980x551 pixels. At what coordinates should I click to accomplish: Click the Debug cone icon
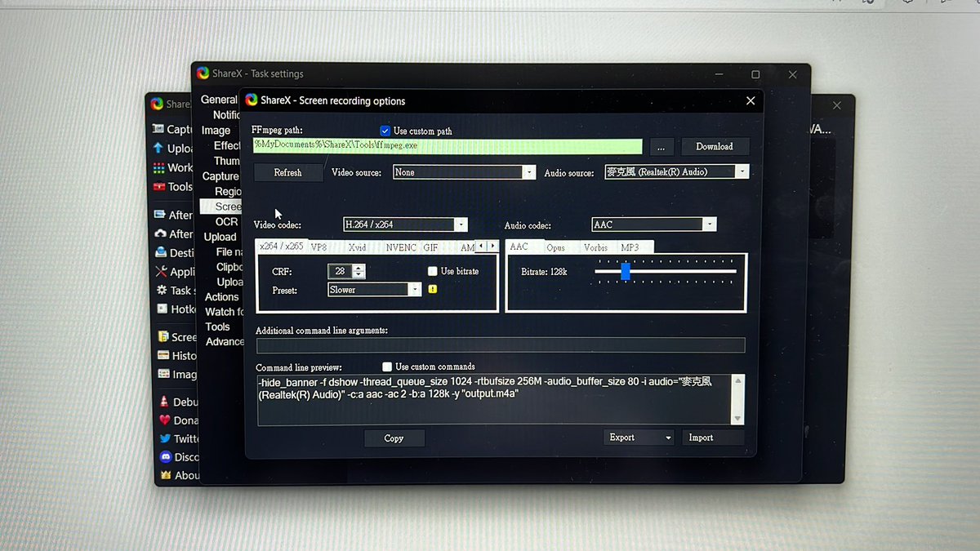(x=165, y=402)
